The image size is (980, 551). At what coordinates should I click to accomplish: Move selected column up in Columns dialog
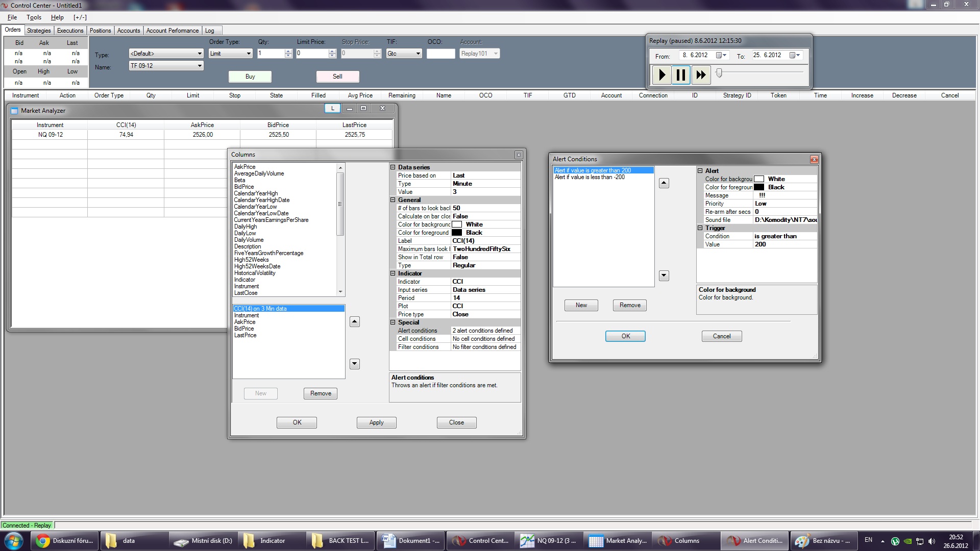355,322
